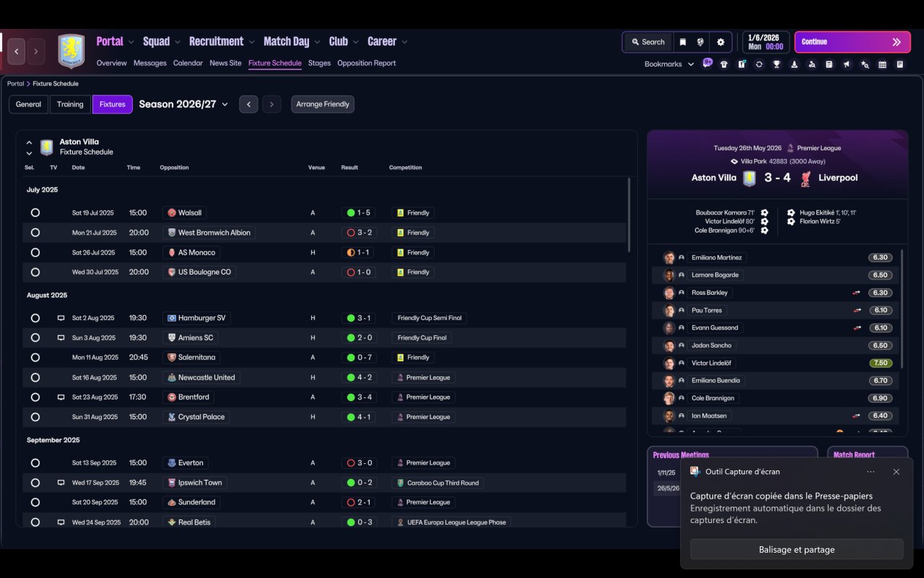Screen dimensions: 924x578
Task: Click the circular refresh arrows bookmark icon
Action: (759, 64)
